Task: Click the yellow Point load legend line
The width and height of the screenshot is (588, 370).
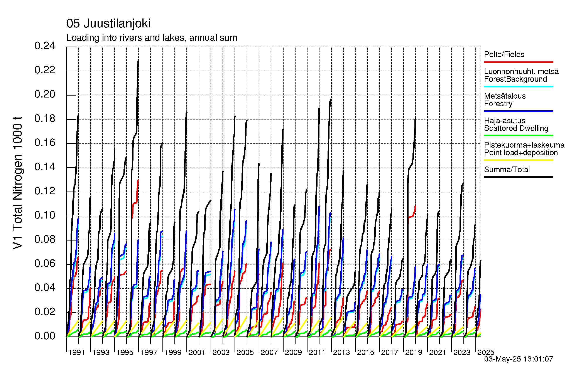Action: (x=519, y=160)
